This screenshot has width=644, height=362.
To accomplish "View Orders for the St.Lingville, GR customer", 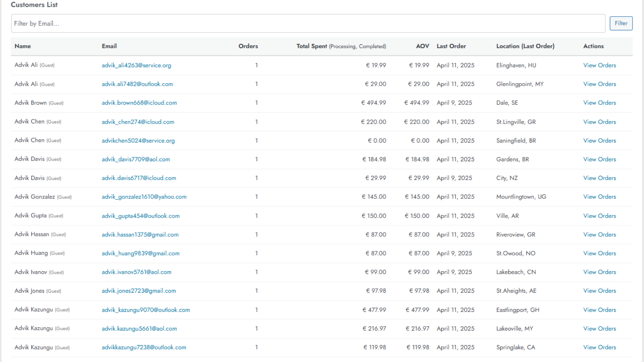I will click(600, 122).
